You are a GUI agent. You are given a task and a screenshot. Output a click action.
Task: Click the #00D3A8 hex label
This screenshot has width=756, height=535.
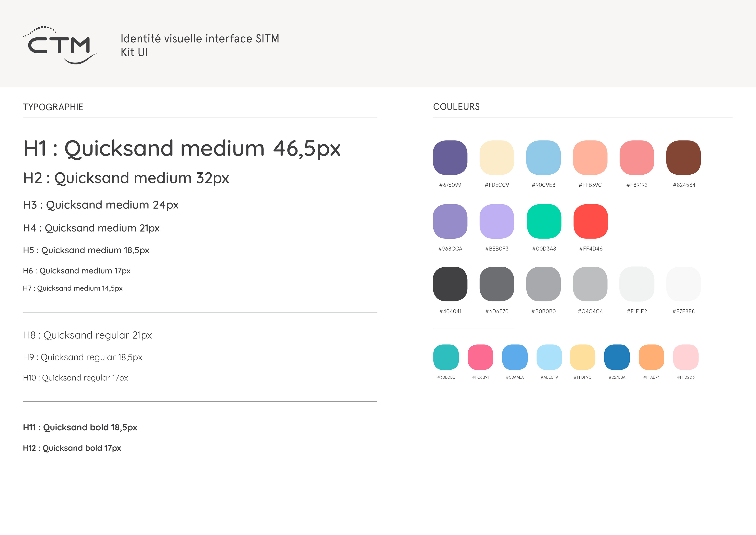coord(544,249)
